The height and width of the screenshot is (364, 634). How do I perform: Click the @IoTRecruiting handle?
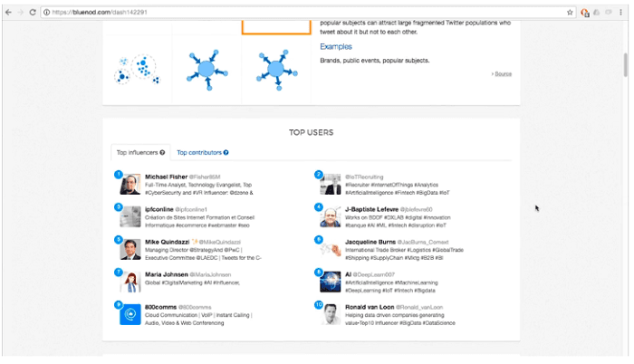[364, 177]
